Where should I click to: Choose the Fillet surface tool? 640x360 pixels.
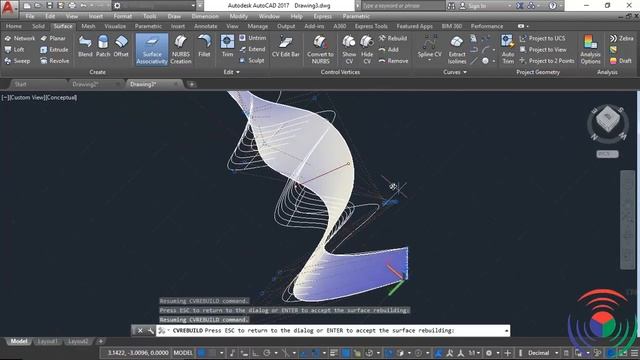[x=204, y=46]
